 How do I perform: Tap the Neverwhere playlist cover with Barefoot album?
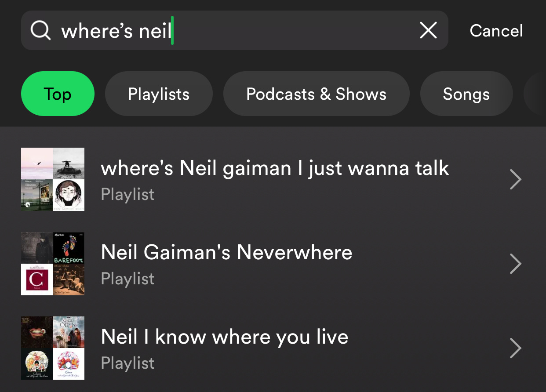point(53,264)
